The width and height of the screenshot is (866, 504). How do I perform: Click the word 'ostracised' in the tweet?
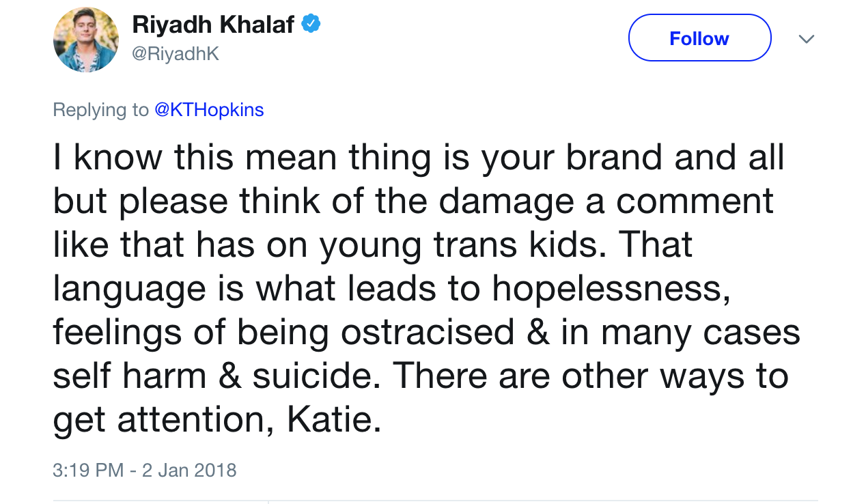pos(428,333)
